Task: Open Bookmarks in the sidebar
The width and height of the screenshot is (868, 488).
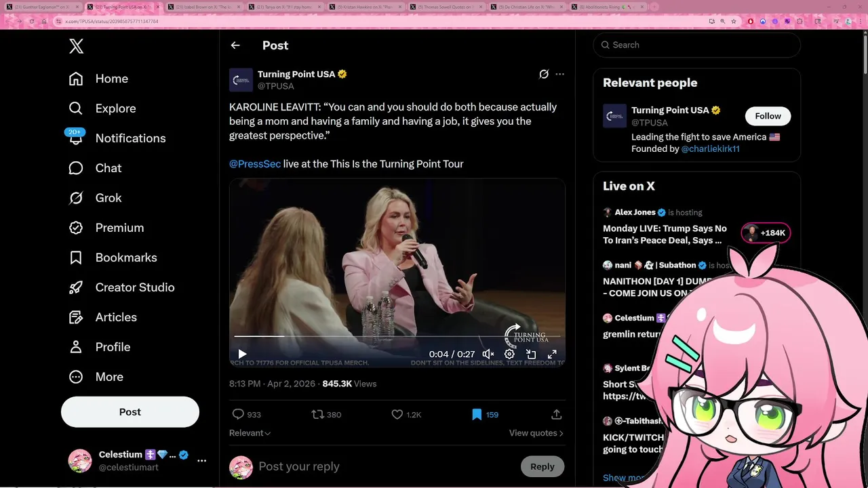Action: [x=113, y=258]
